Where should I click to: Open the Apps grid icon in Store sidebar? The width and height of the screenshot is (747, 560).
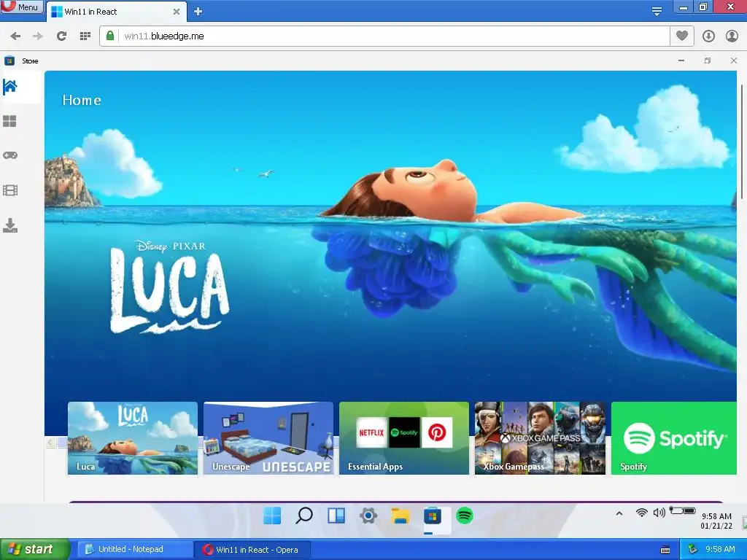pos(9,122)
